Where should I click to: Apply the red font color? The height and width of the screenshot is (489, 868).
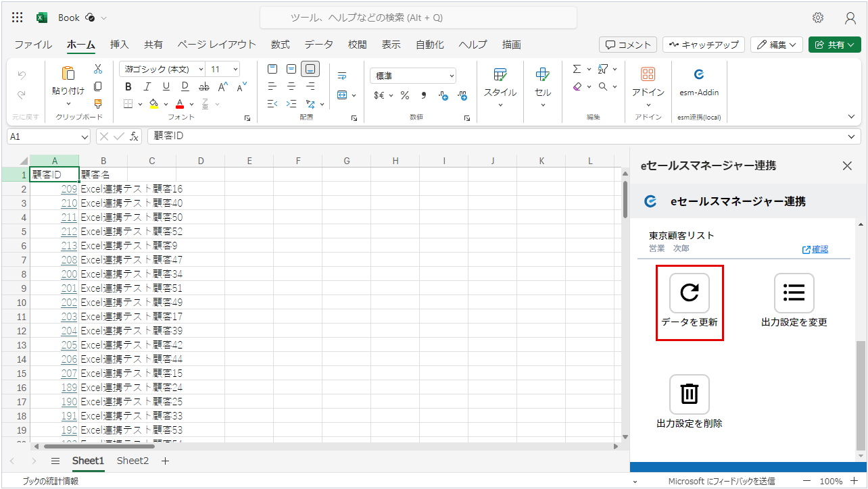click(180, 104)
